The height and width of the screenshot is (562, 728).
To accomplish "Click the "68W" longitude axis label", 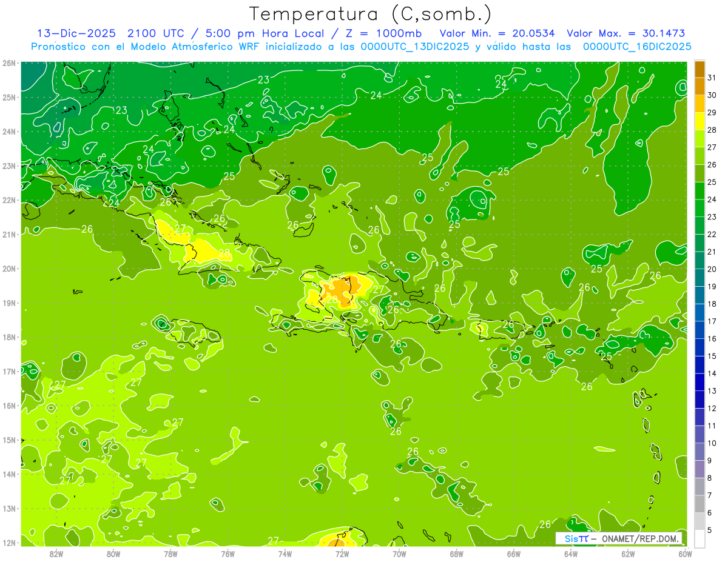I will coord(456,554).
